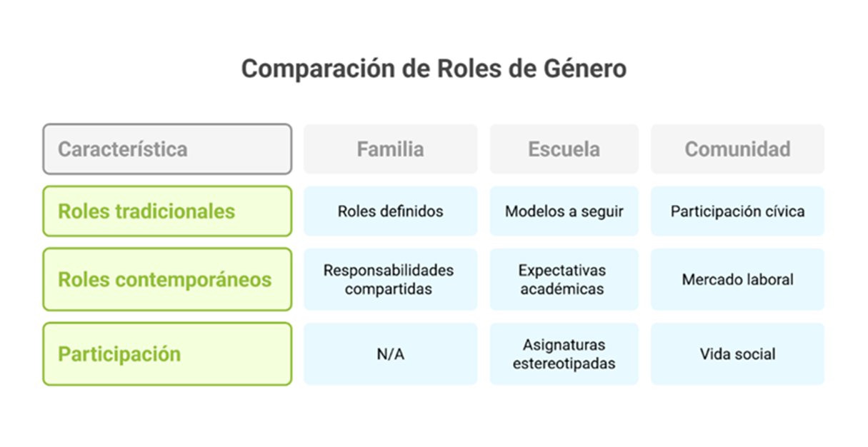Click the Asignaturas estereotipadas cell
Viewport: 868px width, 447px height.
pos(564,354)
